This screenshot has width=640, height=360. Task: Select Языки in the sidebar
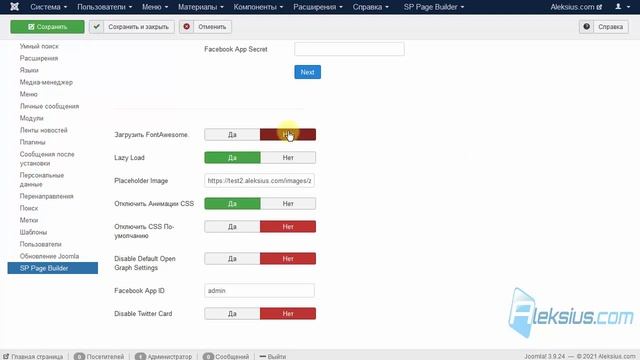(x=29, y=70)
